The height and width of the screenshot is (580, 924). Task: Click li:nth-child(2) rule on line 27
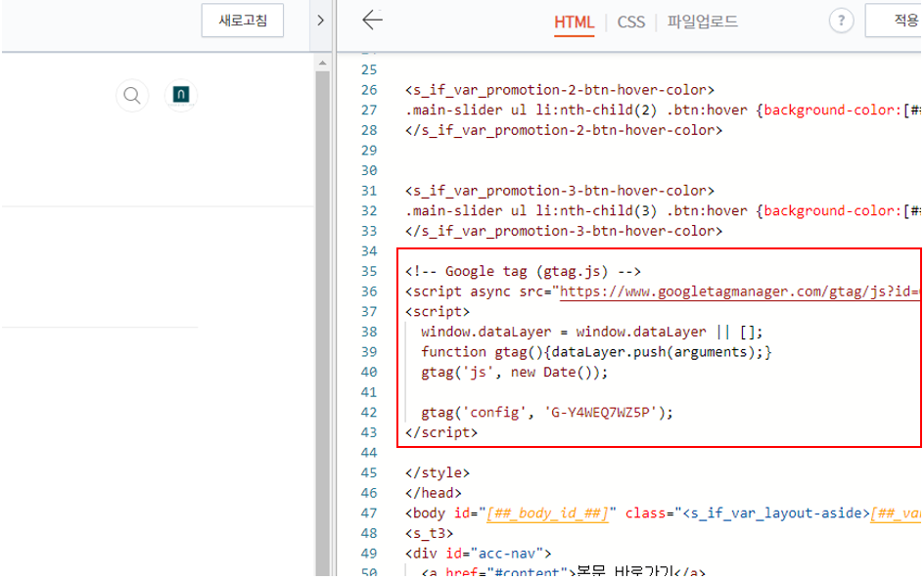coord(663,111)
